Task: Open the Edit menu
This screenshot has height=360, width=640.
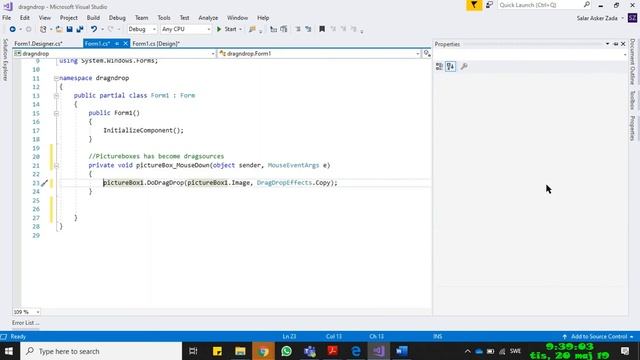Action: click(24, 18)
